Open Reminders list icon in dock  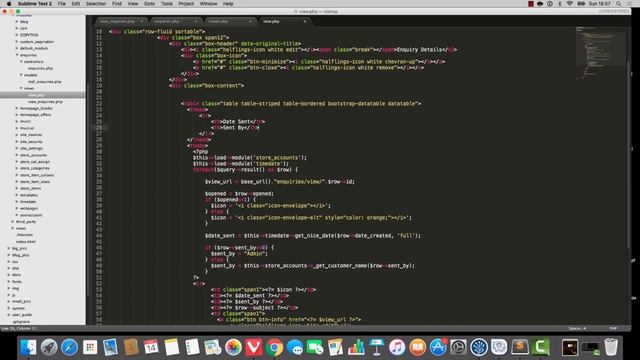[192, 347]
